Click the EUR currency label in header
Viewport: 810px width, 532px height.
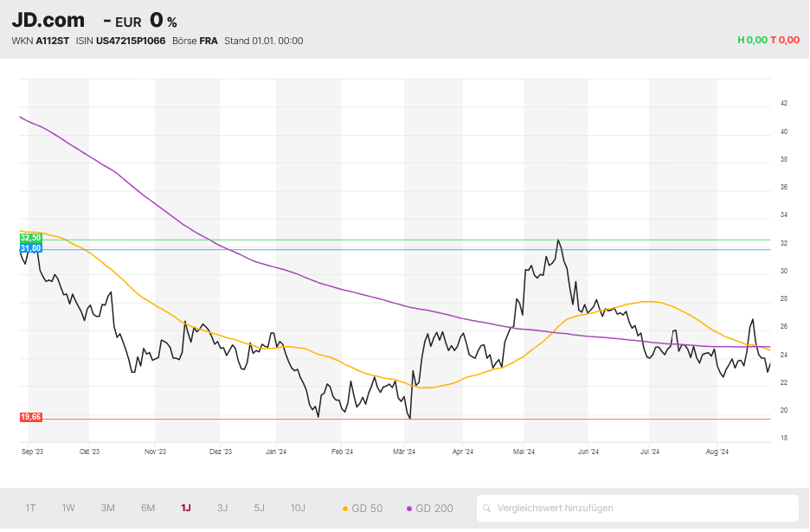pyautogui.click(x=128, y=22)
